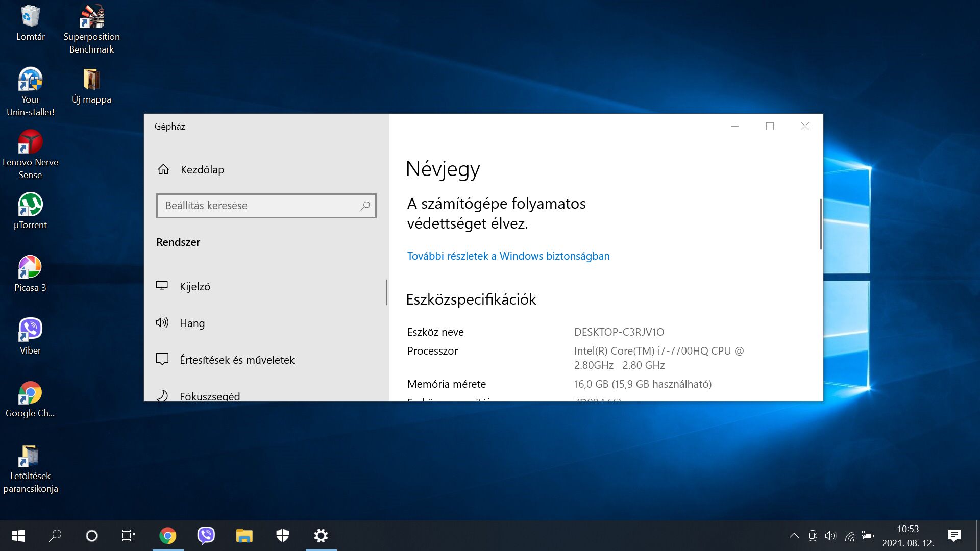Select Hang sound settings
The height and width of the screenshot is (551, 980).
(192, 323)
